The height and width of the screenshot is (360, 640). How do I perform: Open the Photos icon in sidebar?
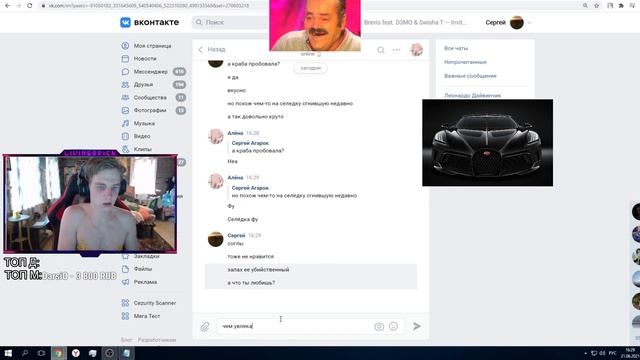click(x=125, y=110)
